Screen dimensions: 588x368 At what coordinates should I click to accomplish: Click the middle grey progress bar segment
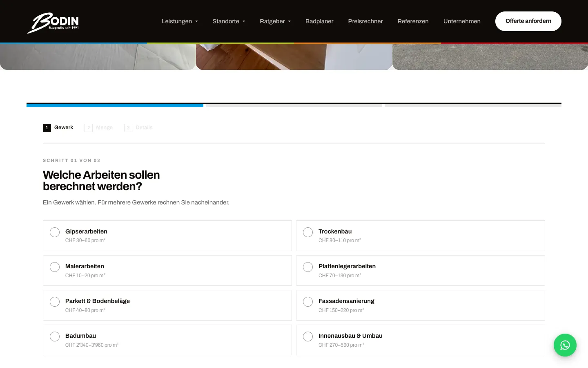294,105
